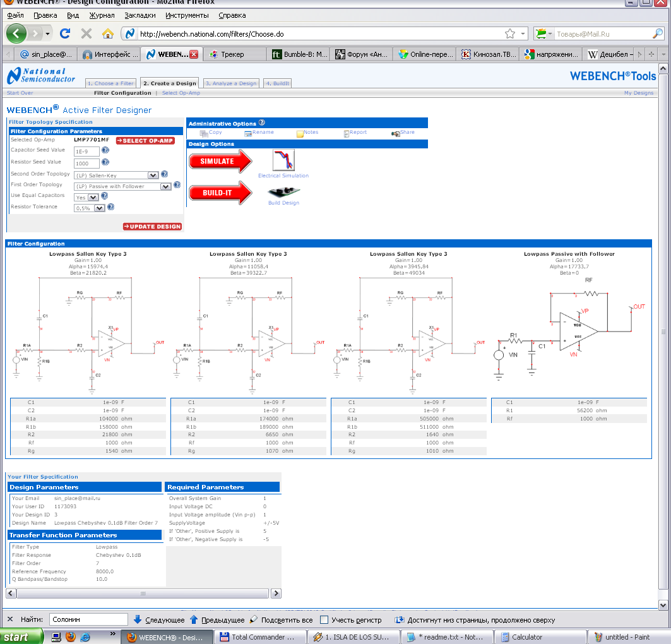Click the Stop loading X icon
Image resolution: width=671 pixels, height=644 pixels.
(86, 33)
